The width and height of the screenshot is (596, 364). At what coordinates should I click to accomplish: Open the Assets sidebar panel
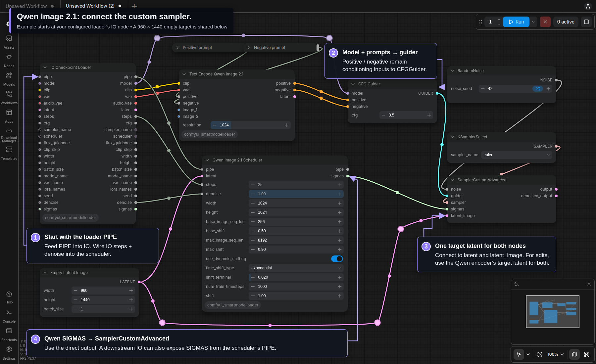9,42
